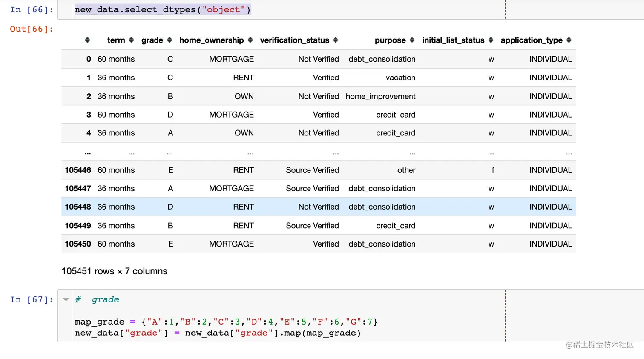Click row index 0

[x=89, y=59]
